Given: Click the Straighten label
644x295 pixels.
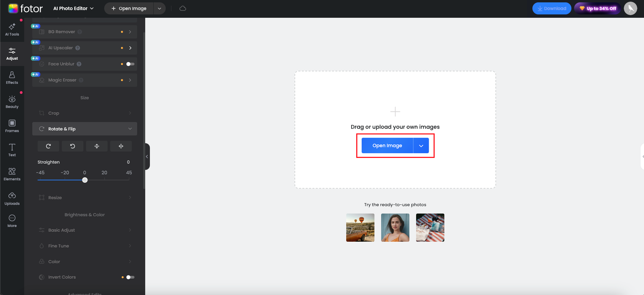Looking at the screenshot, I should [49, 162].
